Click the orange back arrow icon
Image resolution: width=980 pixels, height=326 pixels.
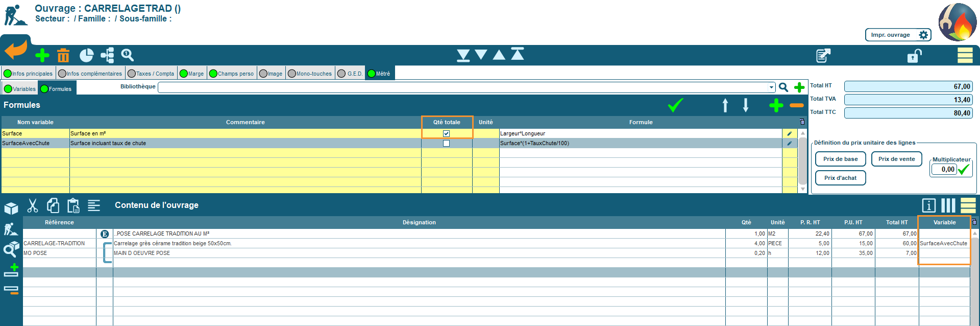tap(16, 51)
